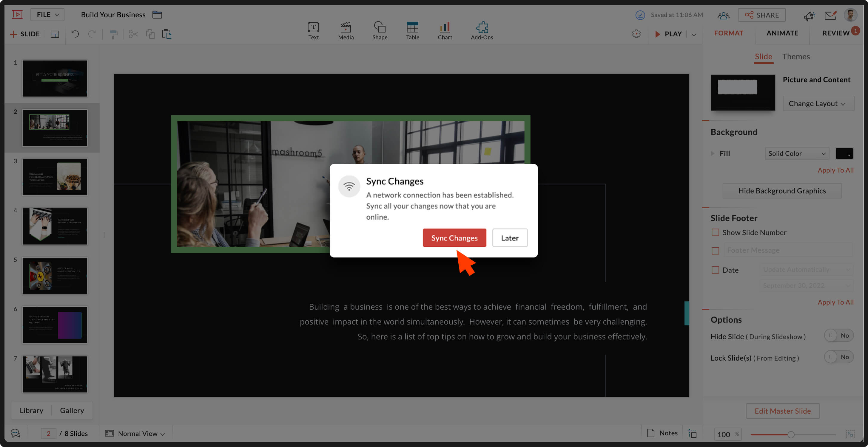Click the Sync Changes button
868x447 pixels.
click(x=454, y=238)
